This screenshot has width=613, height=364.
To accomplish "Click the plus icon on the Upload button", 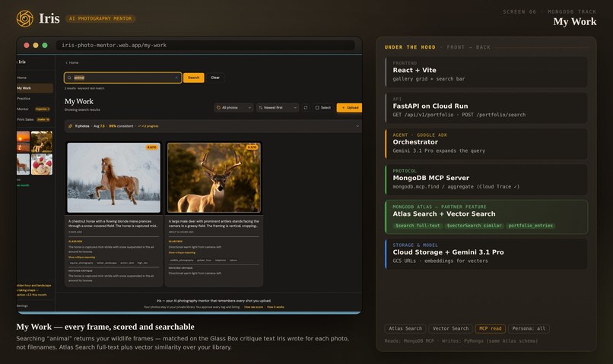I will (x=343, y=107).
